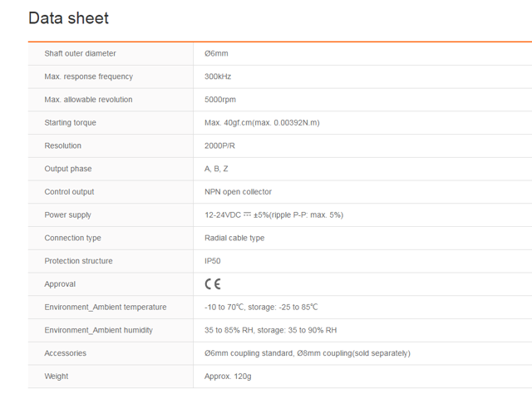Select the Output phase label

pos(68,169)
